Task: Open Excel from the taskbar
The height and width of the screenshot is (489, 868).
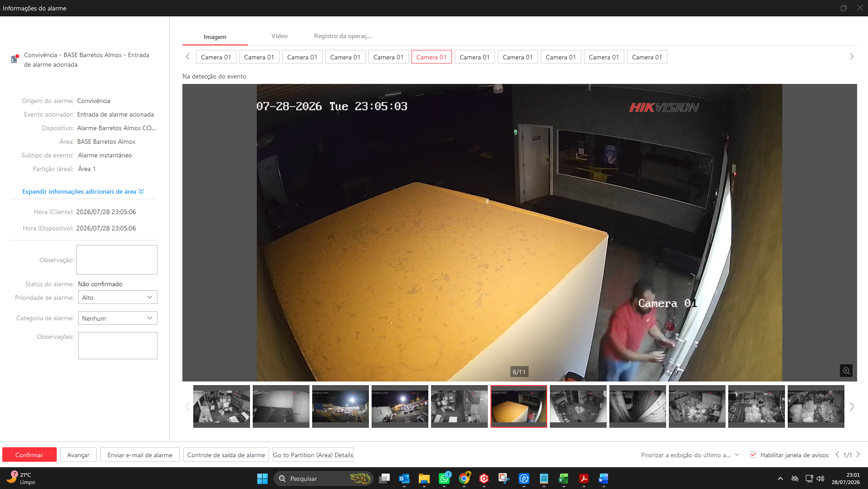Action: point(564,479)
